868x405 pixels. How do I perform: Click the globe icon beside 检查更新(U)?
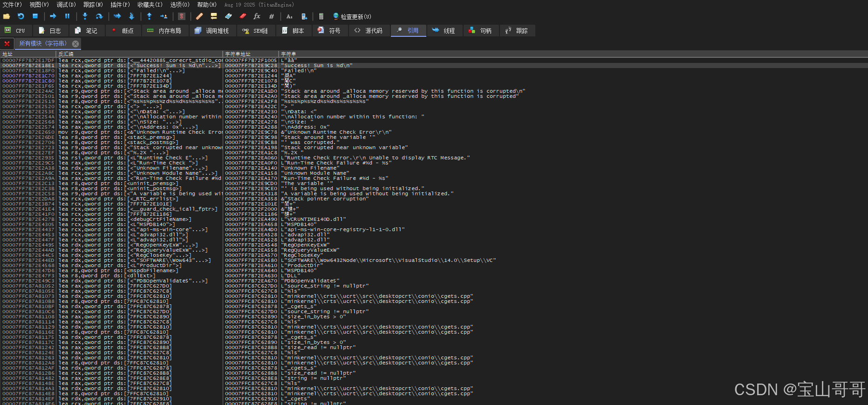tap(336, 16)
